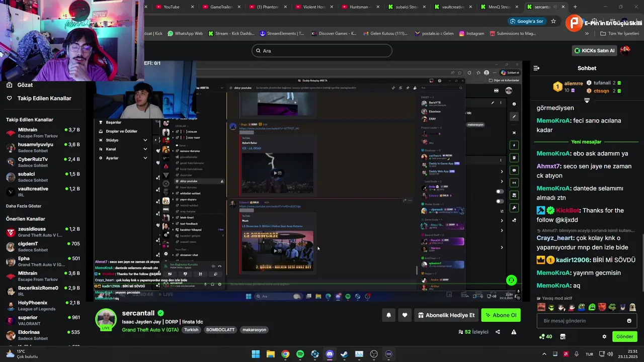The image size is (644, 362).
Task: Open cigdemT recommended channel
Action: click(43, 246)
